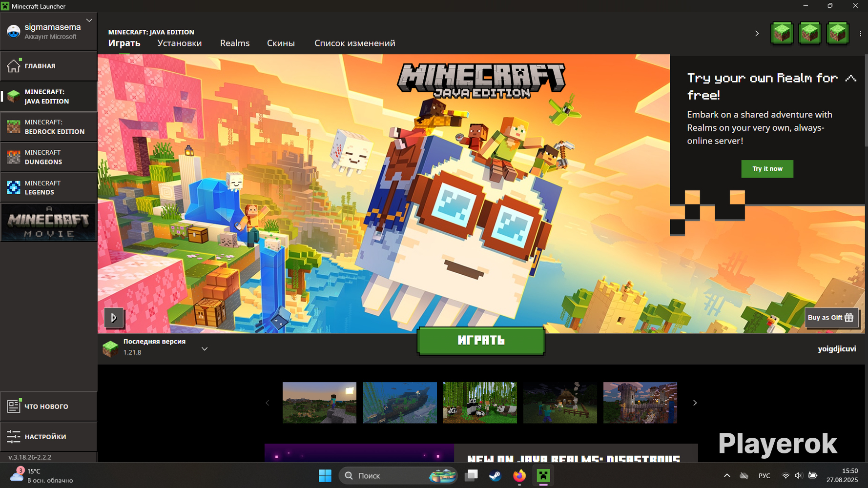Open the Последняя версия version dropdown
The width and height of the screenshot is (868, 488).
[x=205, y=349]
